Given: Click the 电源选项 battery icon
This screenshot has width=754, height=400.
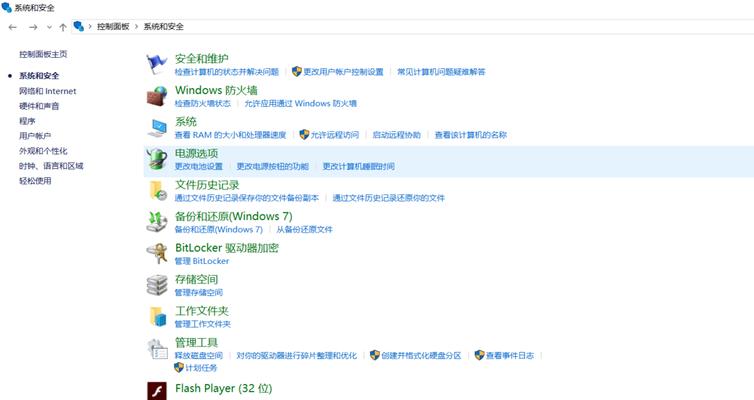Looking at the screenshot, I should 157,159.
